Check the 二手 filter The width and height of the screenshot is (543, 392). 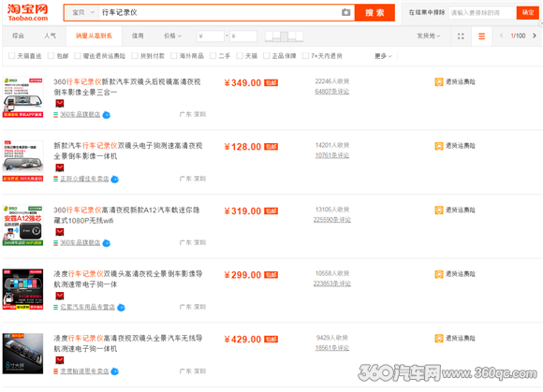[213, 56]
